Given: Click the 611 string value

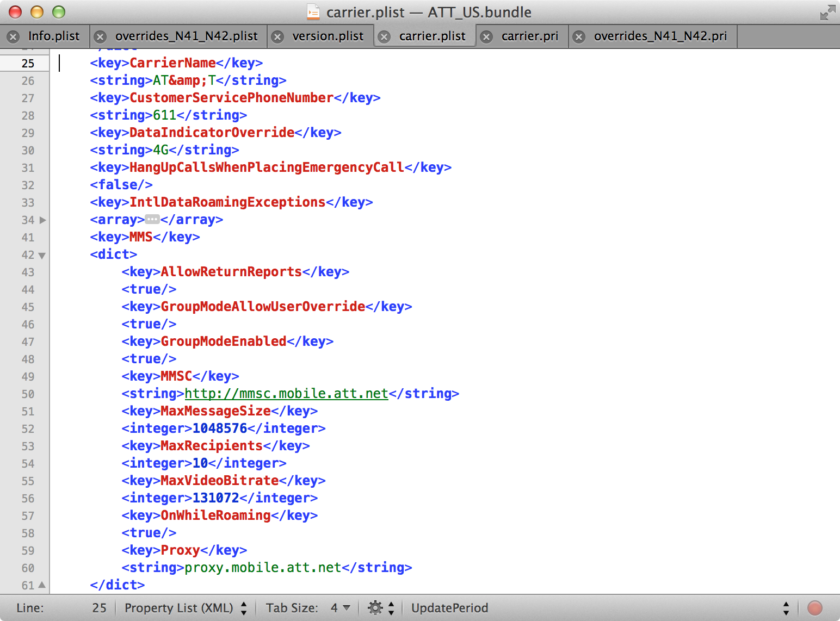Looking at the screenshot, I should [164, 115].
